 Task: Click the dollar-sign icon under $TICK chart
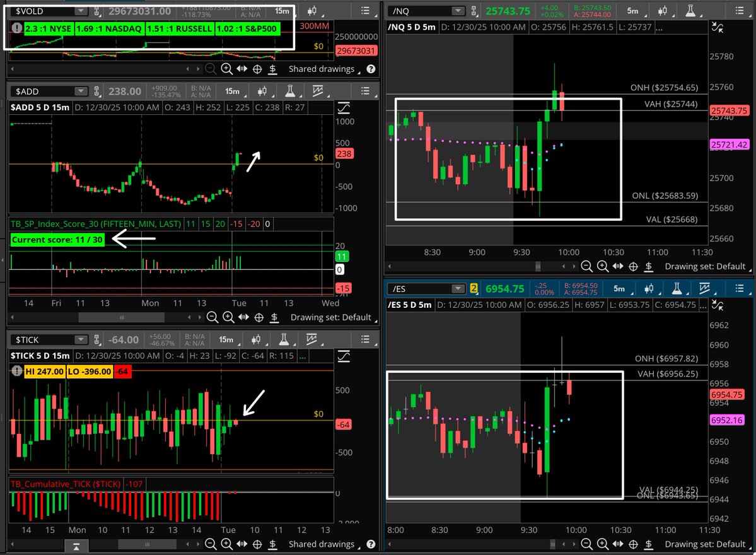[x=272, y=544]
